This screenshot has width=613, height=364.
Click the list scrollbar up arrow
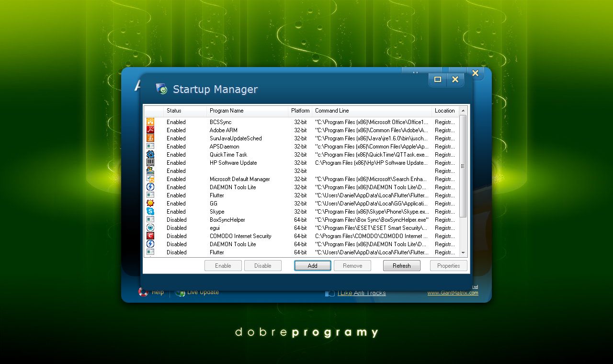pyautogui.click(x=463, y=111)
